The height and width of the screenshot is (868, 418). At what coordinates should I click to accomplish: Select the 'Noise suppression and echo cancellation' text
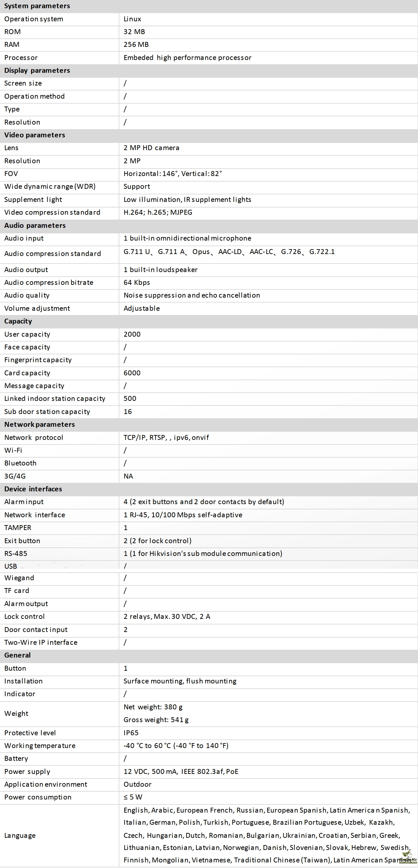click(192, 296)
